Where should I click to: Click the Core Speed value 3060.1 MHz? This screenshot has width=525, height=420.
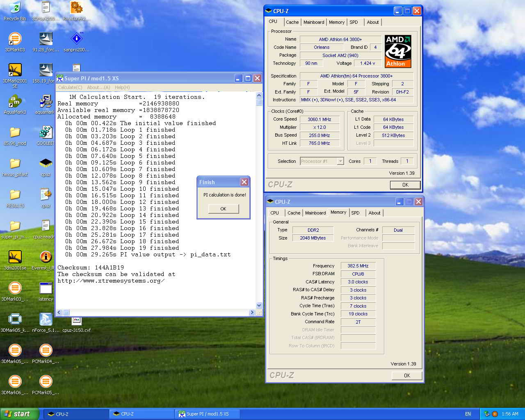click(320, 119)
